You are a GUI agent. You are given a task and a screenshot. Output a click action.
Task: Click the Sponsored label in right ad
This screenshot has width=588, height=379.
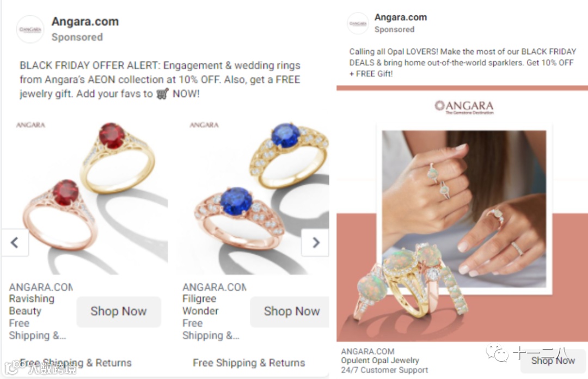pyautogui.click(x=394, y=29)
